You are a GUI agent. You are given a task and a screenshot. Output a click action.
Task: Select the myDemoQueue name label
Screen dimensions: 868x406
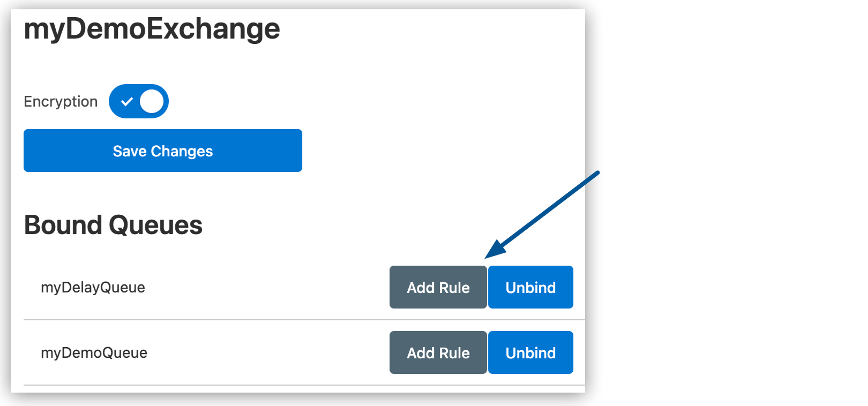[94, 352]
